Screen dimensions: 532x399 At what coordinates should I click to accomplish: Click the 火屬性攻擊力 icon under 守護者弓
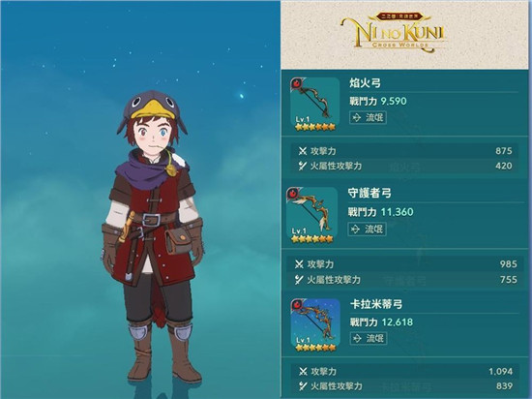[299, 280]
